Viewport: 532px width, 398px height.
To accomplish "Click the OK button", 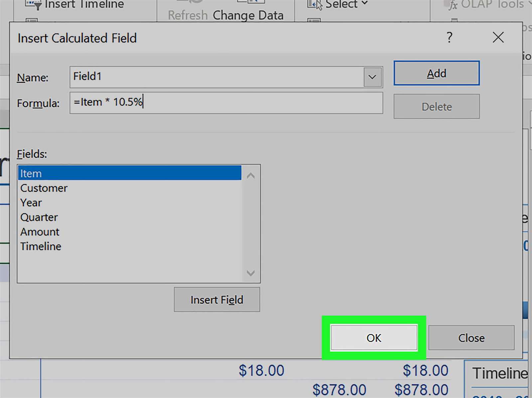I will [x=374, y=338].
